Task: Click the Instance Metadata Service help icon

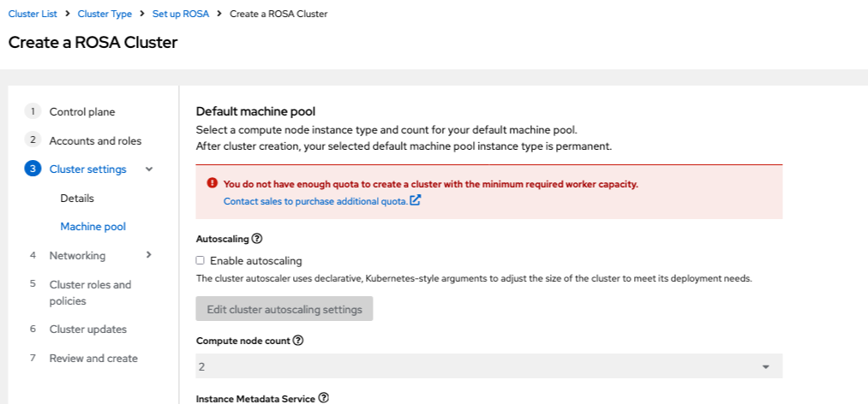Action: (324, 398)
